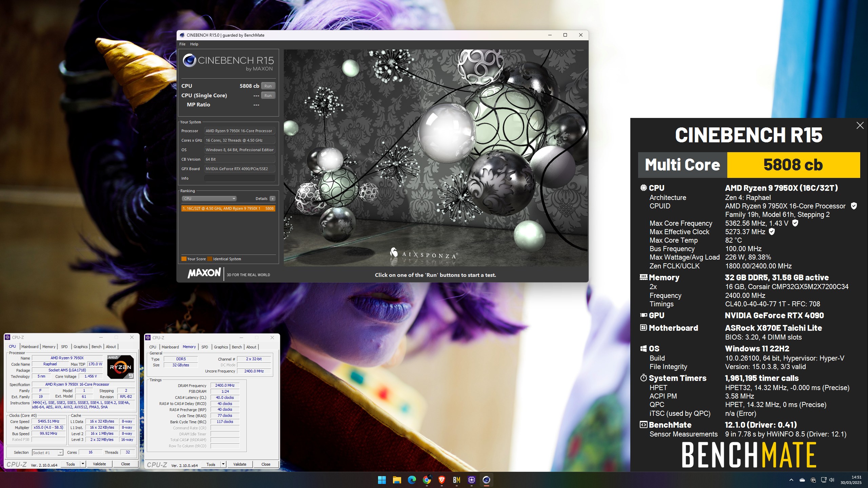Open the volume control in system tray
The image size is (868, 488).
(831, 480)
